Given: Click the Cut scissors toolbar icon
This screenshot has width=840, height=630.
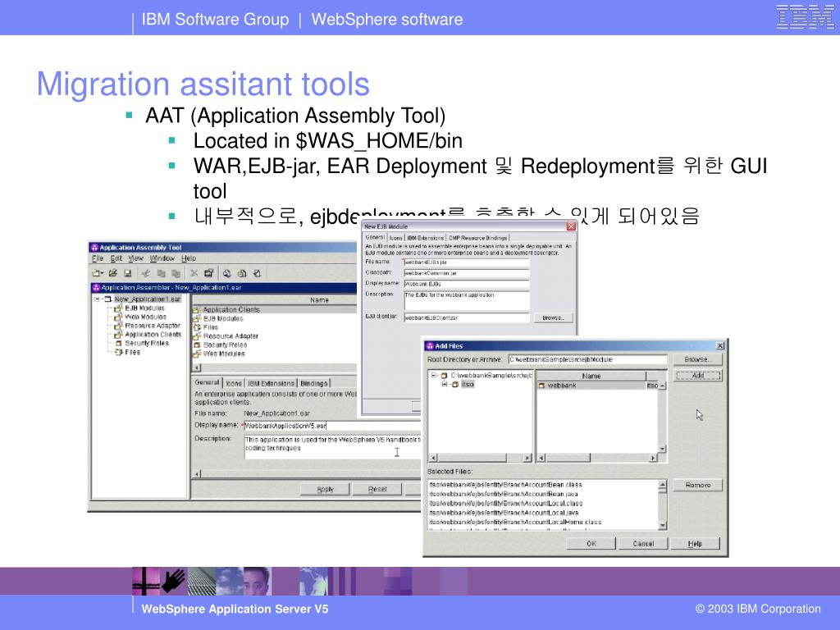Looking at the screenshot, I should pyautogui.click(x=145, y=273).
